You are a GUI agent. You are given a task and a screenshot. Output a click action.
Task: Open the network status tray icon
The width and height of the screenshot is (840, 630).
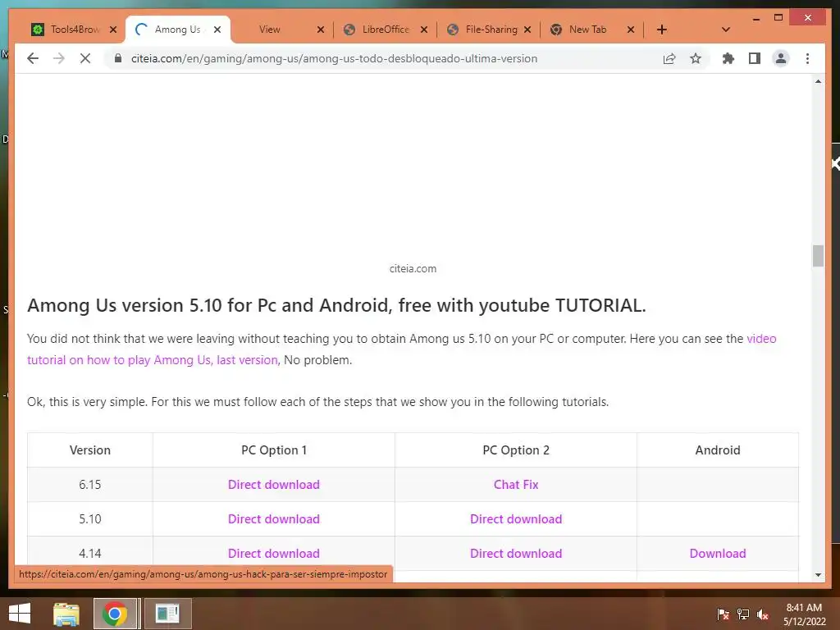coord(743,614)
